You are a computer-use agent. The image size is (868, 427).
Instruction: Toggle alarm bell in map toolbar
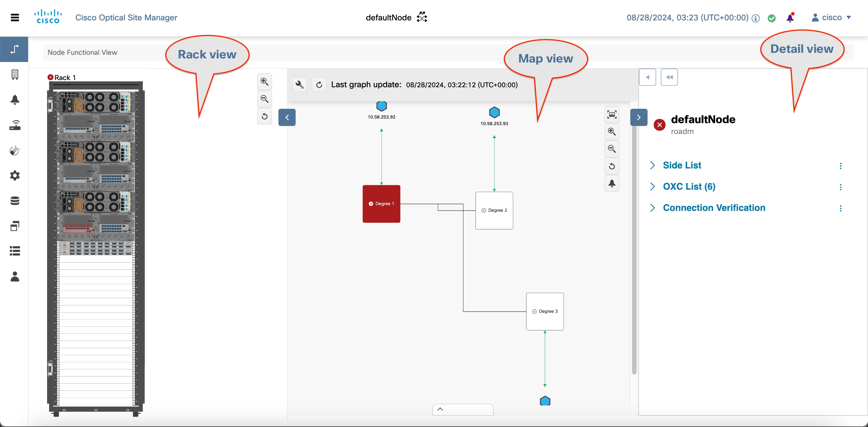coord(612,184)
